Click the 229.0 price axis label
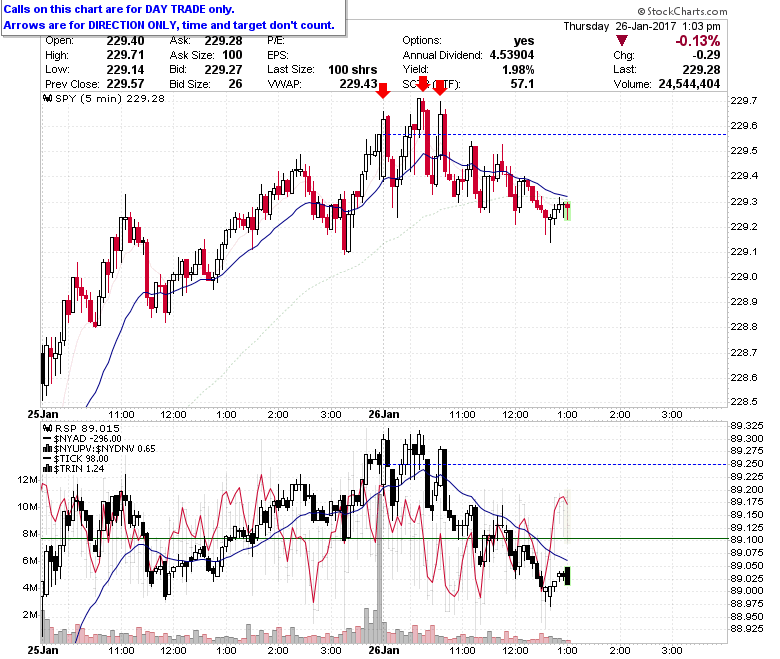The width and height of the screenshot is (780, 659). pyautogui.click(x=744, y=277)
